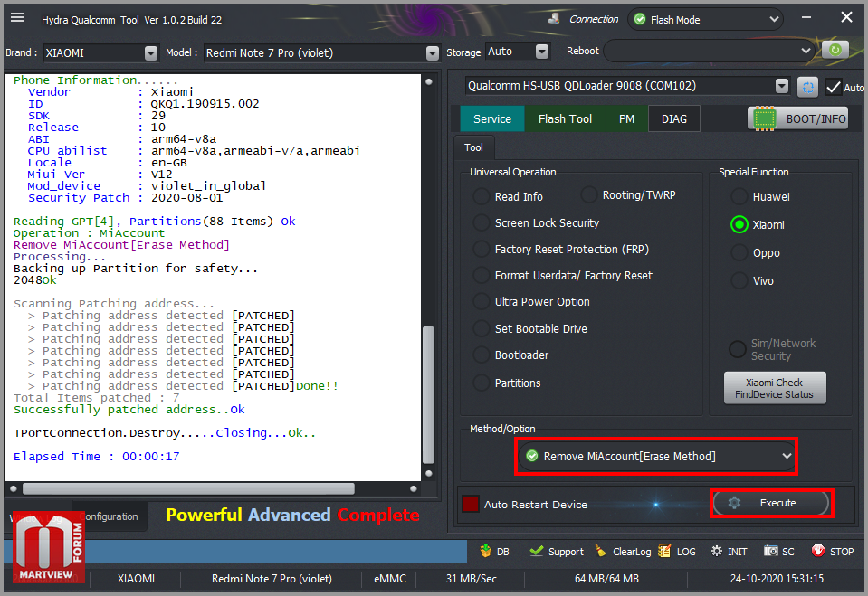The width and height of the screenshot is (868, 596).
Task: Take a screenshot with SC
Action: 779,551
